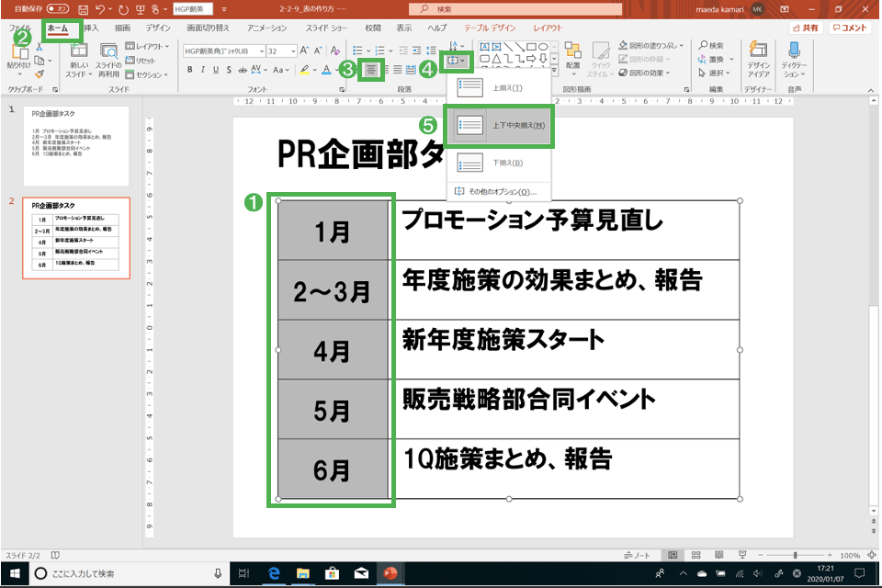This screenshot has height=588, width=882.
Task: Toggle text Shadow (S) formatting
Action: [229, 70]
